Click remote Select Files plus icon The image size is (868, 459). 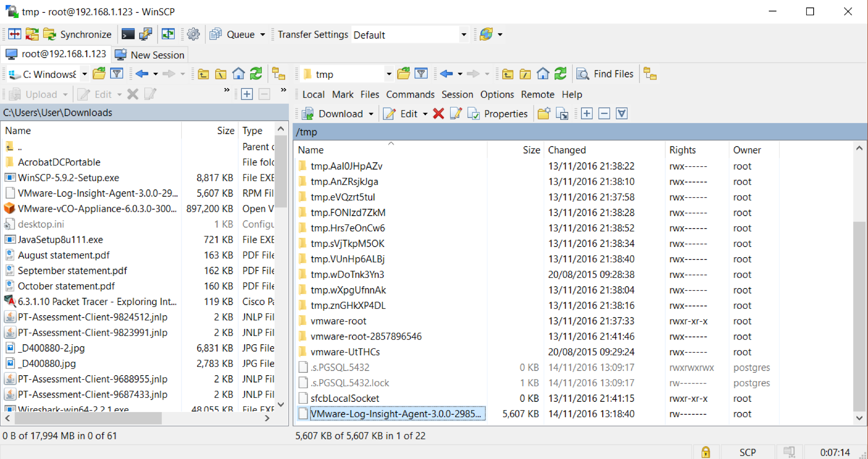pos(586,113)
